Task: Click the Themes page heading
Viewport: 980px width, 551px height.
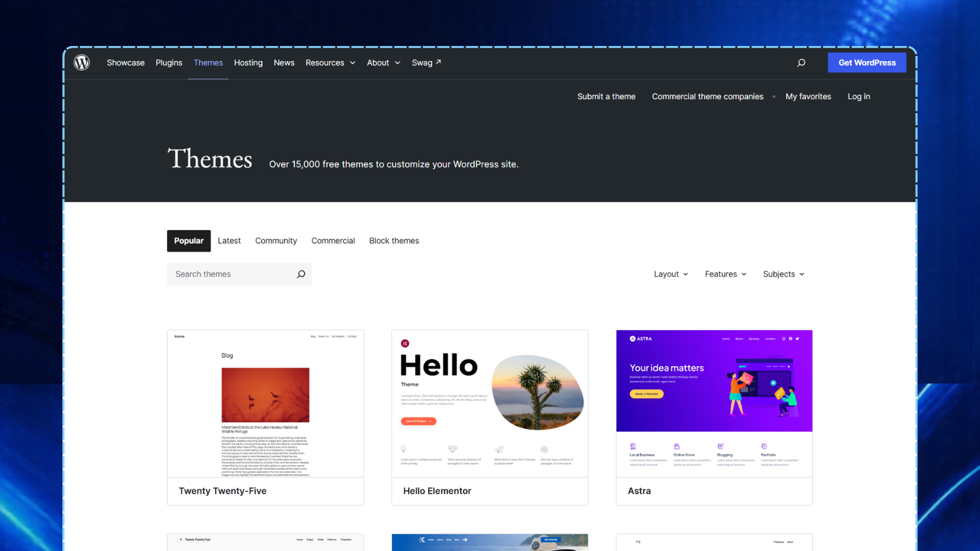Action: [x=210, y=159]
